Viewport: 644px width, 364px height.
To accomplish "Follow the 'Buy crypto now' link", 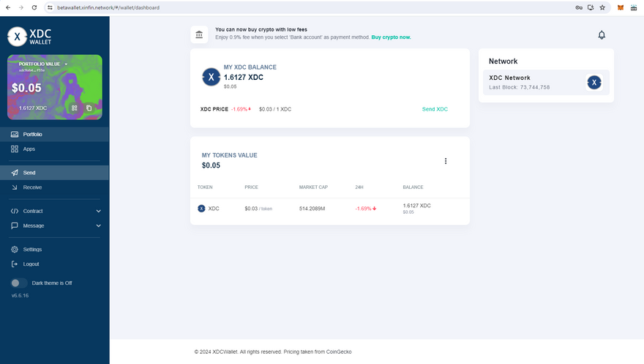I will (391, 37).
